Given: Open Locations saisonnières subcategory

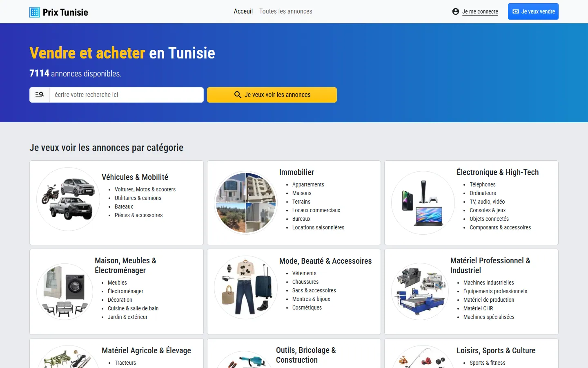Looking at the screenshot, I should (318, 227).
